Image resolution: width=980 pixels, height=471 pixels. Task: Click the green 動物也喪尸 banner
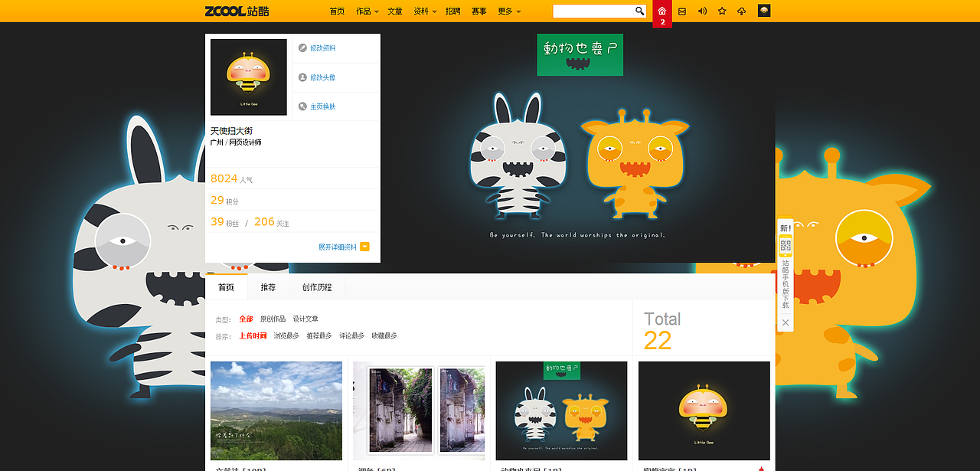pos(580,54)
